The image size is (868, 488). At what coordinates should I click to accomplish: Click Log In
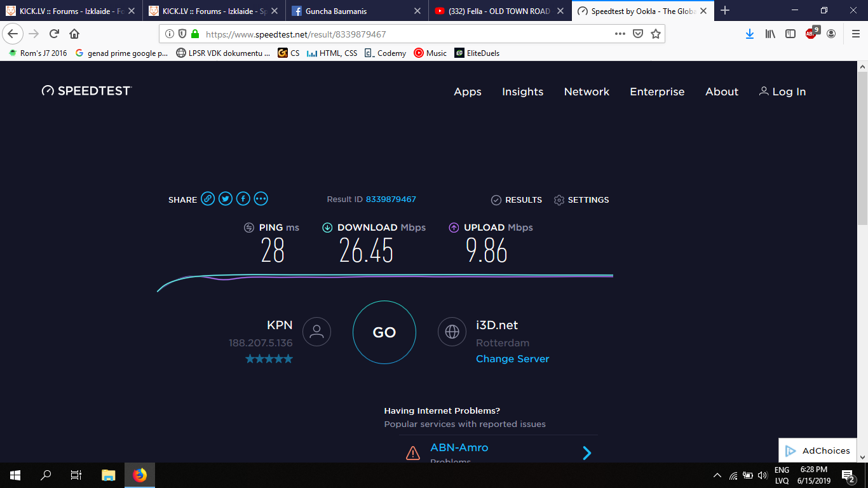pos(782,91)
